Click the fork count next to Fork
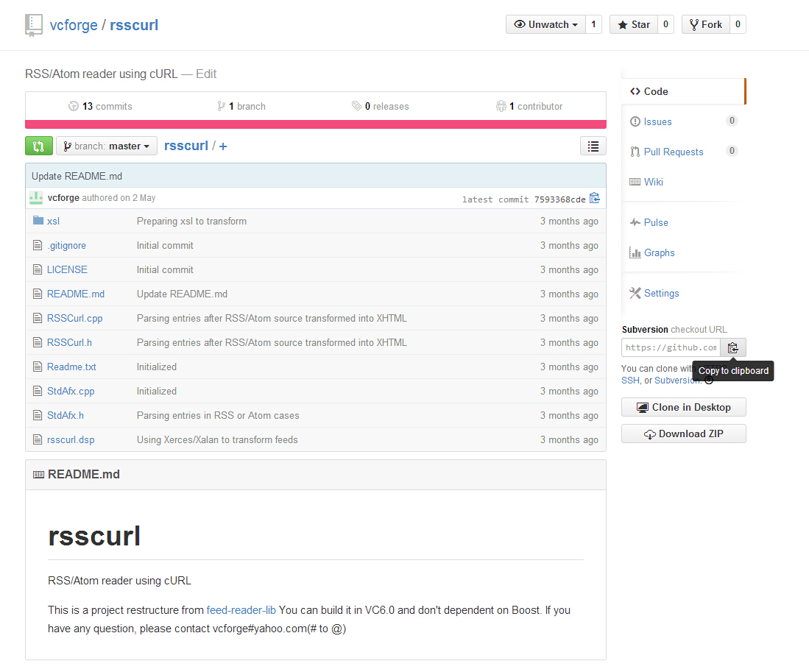This screenshot has height=672, width=809. click(738, 24)
